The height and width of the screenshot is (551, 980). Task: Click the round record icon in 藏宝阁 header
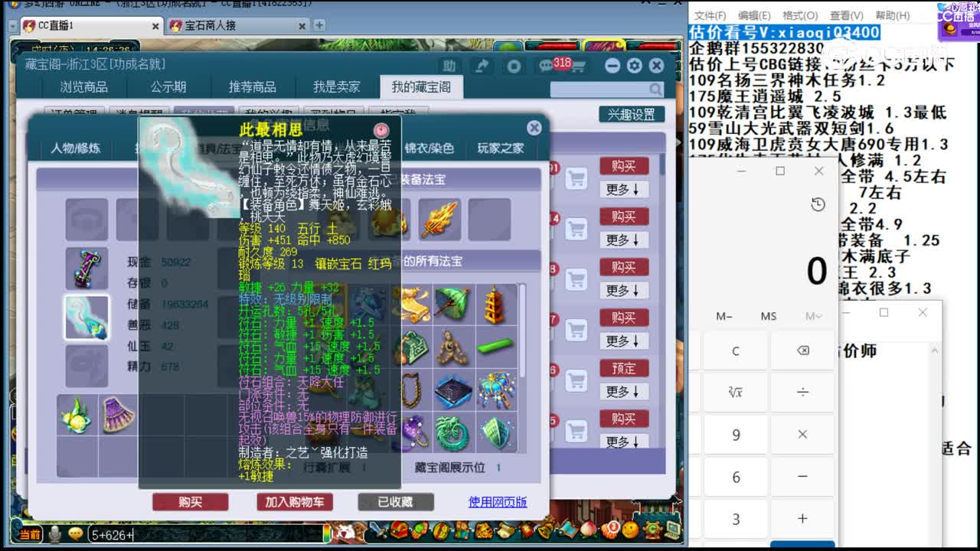point(514,67)
